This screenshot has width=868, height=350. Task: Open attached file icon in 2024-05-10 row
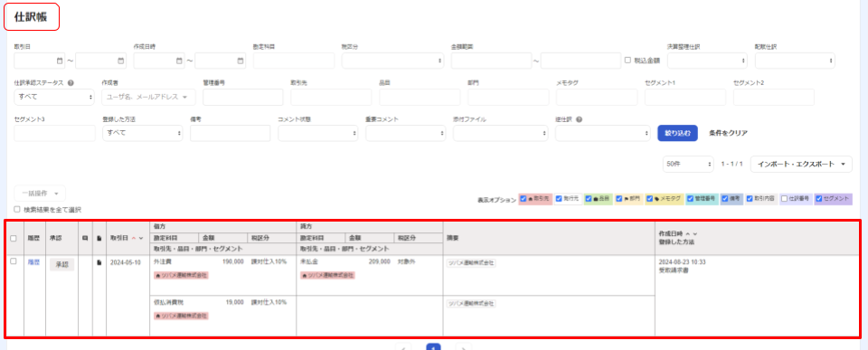click(99, 262)
